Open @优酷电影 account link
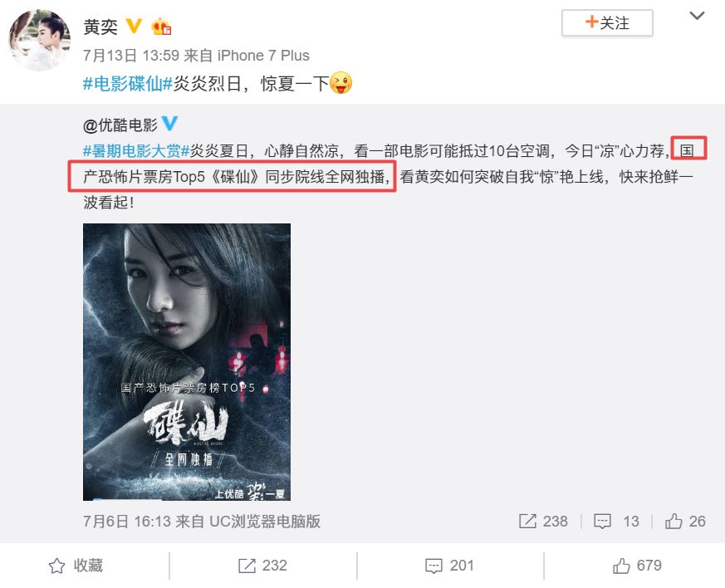 pyautogui.click(x=120, y=125)
